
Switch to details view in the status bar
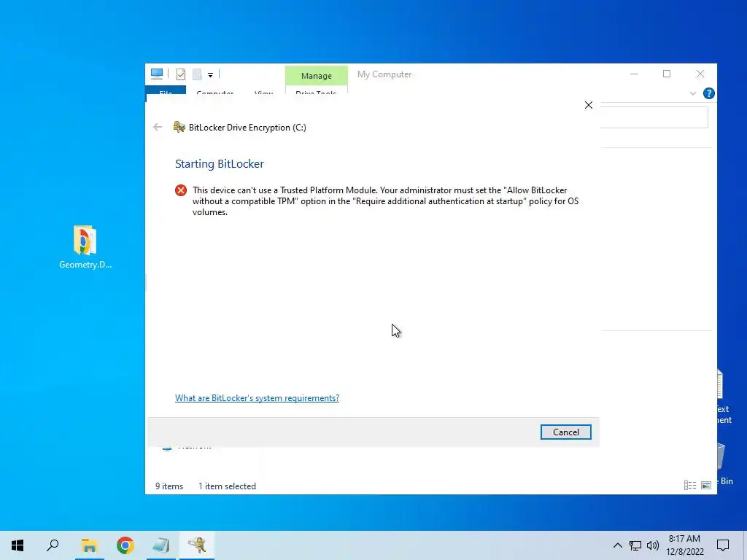tap(690, 485)
